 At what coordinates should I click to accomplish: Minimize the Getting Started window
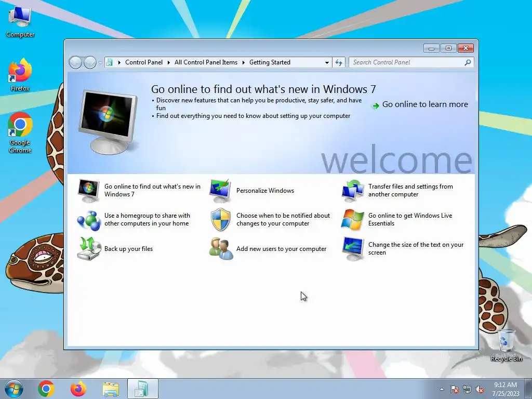point(431,48)
